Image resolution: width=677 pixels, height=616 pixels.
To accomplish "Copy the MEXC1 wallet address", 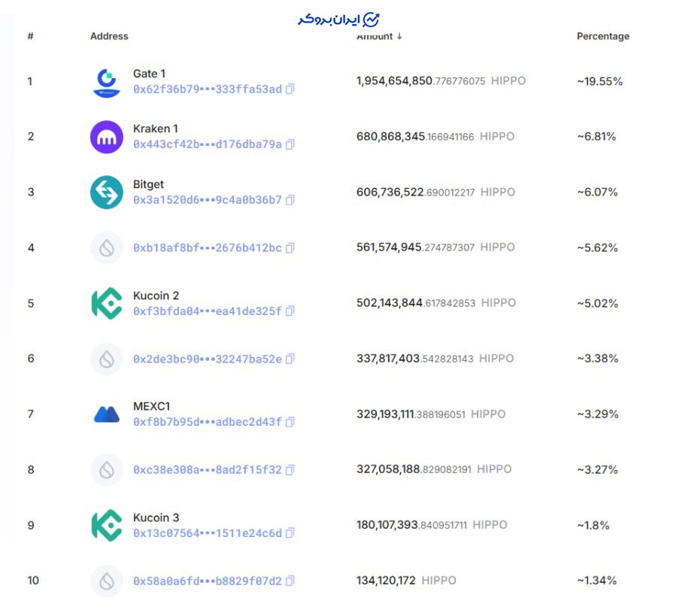I will coord(290,422).
